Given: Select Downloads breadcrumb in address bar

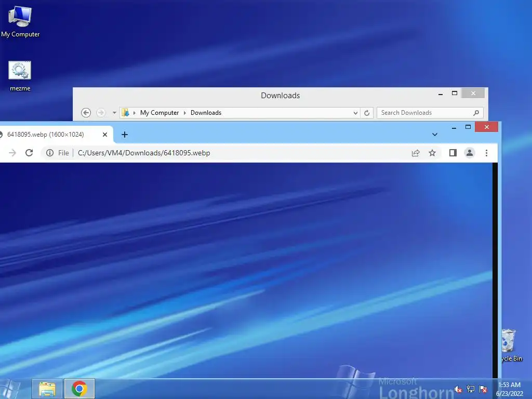Looking at the screenshot, I should click(206, 113).
